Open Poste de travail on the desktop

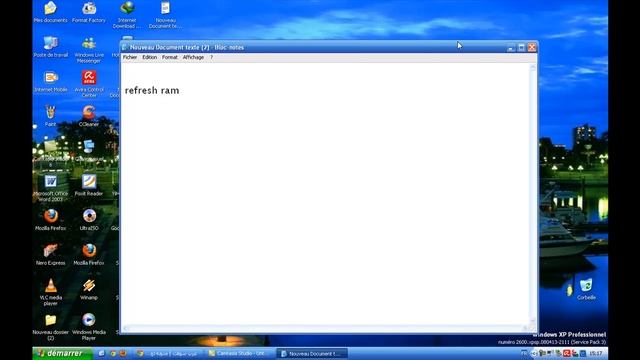click(51, 47)
